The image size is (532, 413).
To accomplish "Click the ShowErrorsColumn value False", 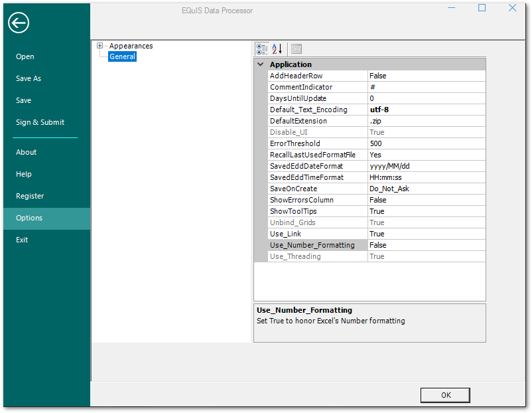I will (x=427, y=200).
